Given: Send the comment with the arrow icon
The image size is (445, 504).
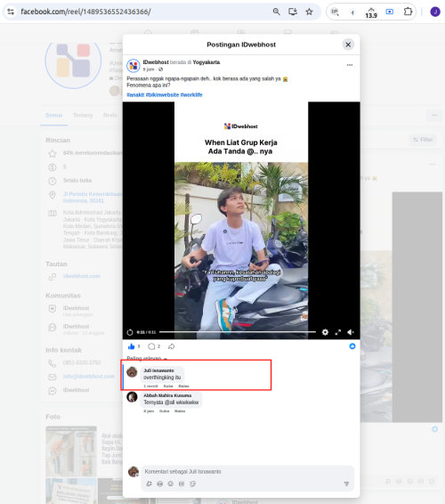Looking at the screenshot, I should coord(346,484).
